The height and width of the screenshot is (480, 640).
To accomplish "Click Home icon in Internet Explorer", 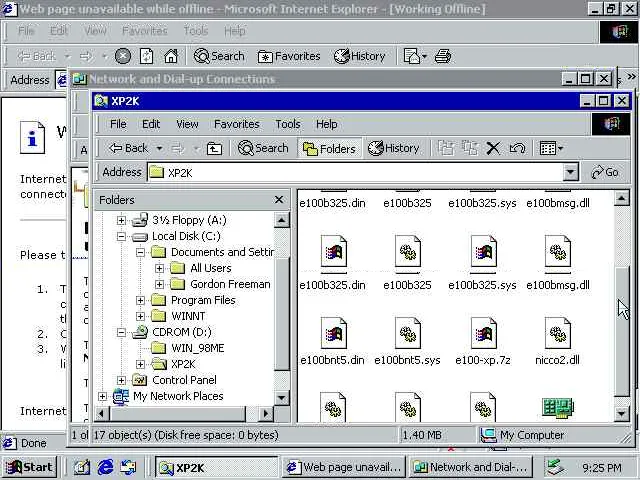I will pos(171,56).
